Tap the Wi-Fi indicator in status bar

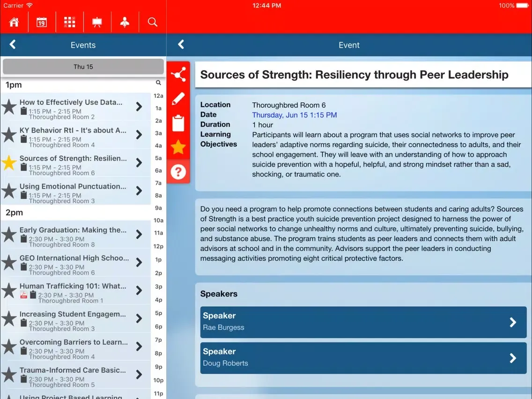pos(30,5)
